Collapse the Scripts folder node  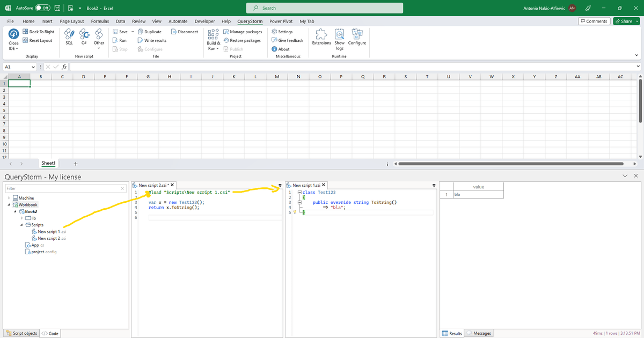coord(21,224)
